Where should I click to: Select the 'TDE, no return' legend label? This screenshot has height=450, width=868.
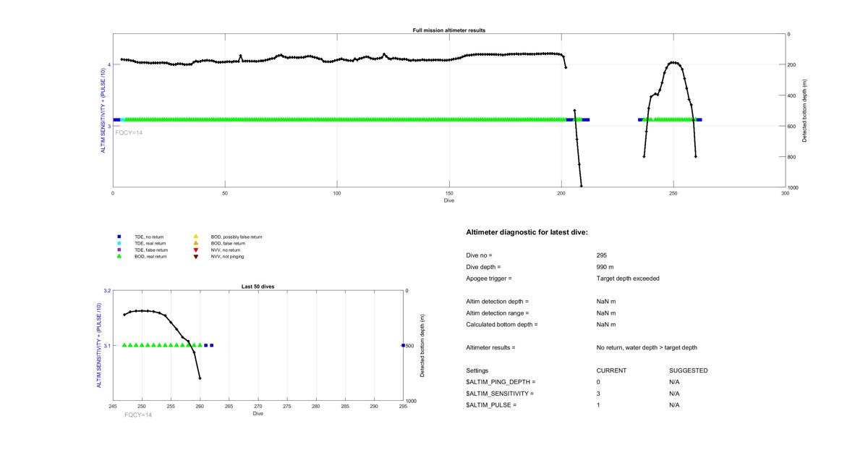[x=150, y=237]
